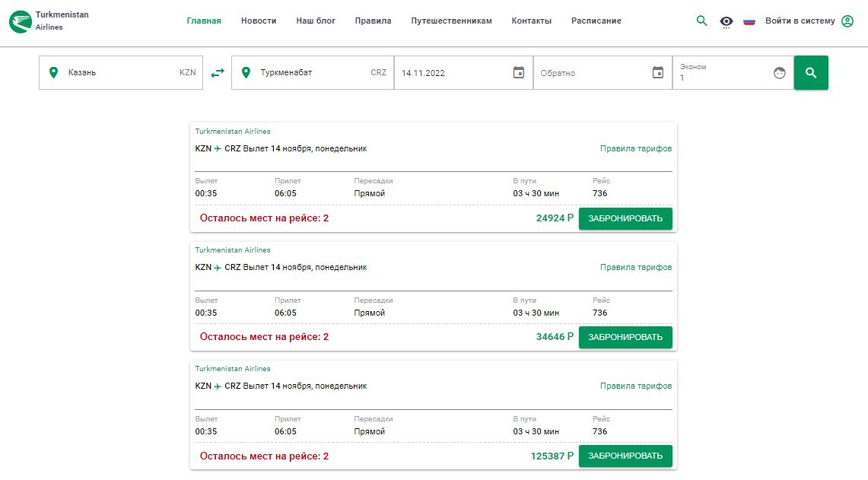Click the Обратно return date field
This screenshot has width=868, height=480.
click(x=590, y=73)
